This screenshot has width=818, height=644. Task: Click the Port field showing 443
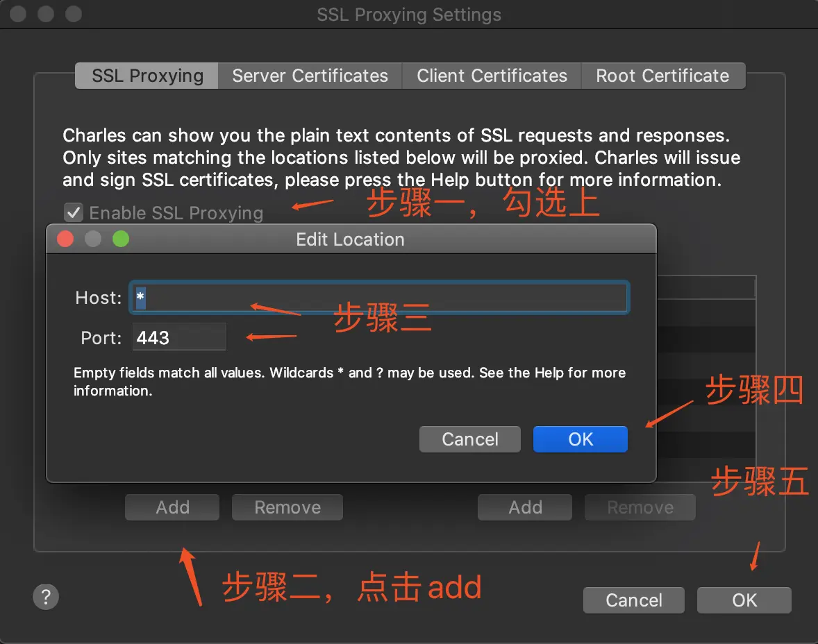(179, 337)
